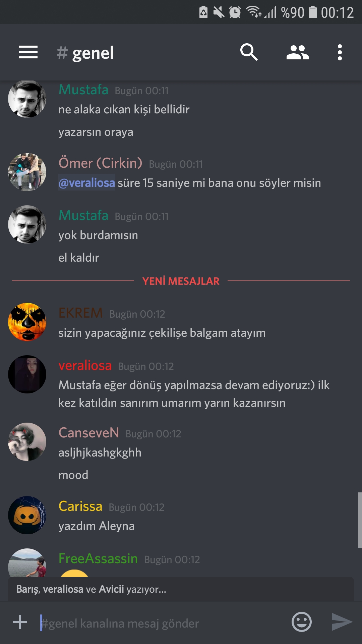This screenshot has height=644, width=362.
Task: Tap the battery status icon
Action: click(312, 12)
